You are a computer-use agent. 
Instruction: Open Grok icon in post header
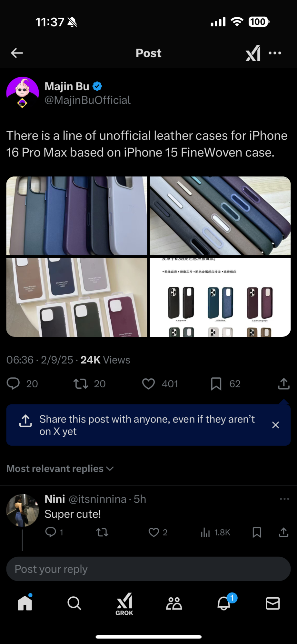pyautogui.click(x=253, y=53)
